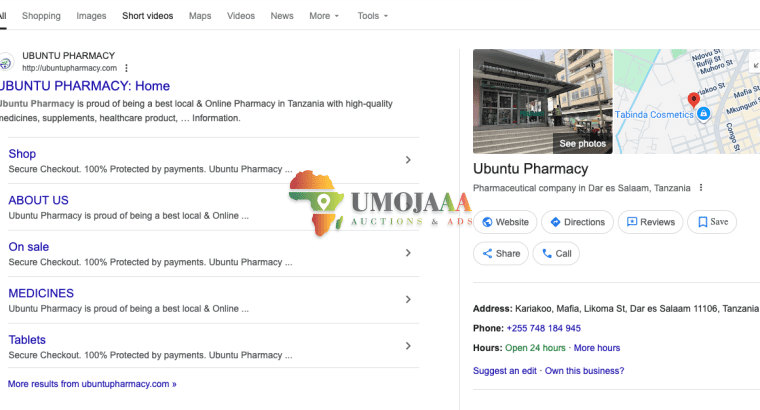The height and width of the screenshot is (410, 760).
Task: Click the Ubuntu Pharmacy panel title
Action: [530, 169]
